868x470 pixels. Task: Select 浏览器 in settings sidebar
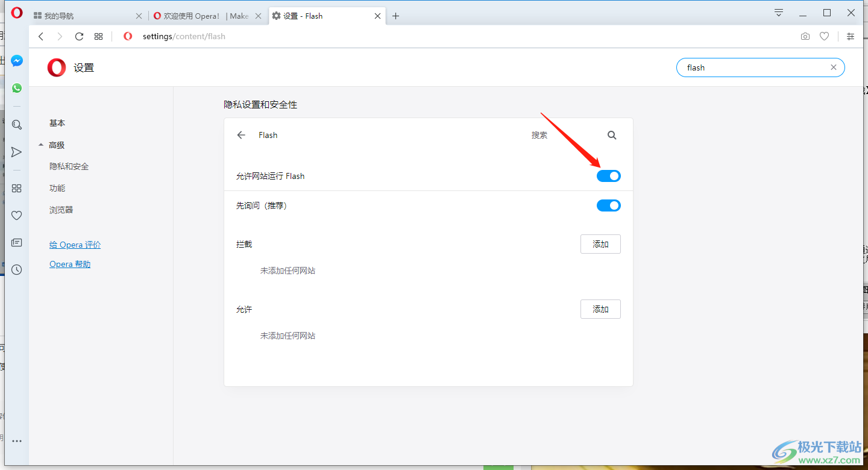tap(61, 210)
